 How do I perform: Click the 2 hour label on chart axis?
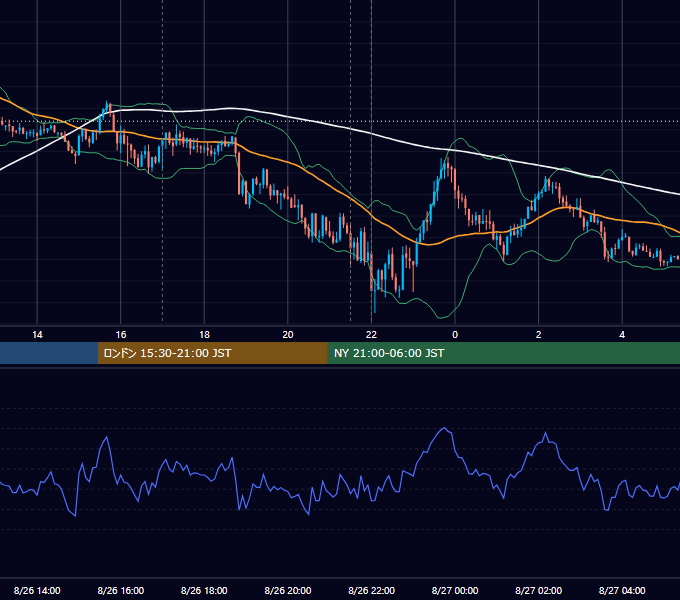(x=538, y=335)
